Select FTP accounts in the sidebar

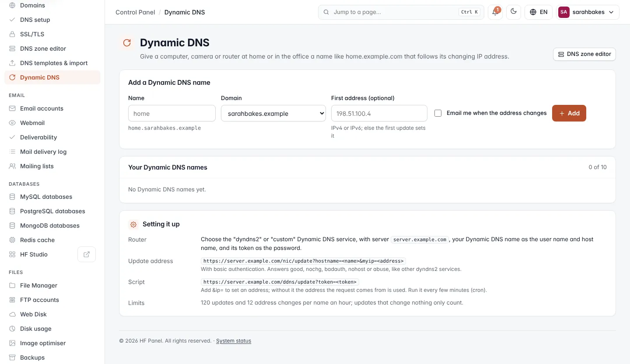pos(52,300)
